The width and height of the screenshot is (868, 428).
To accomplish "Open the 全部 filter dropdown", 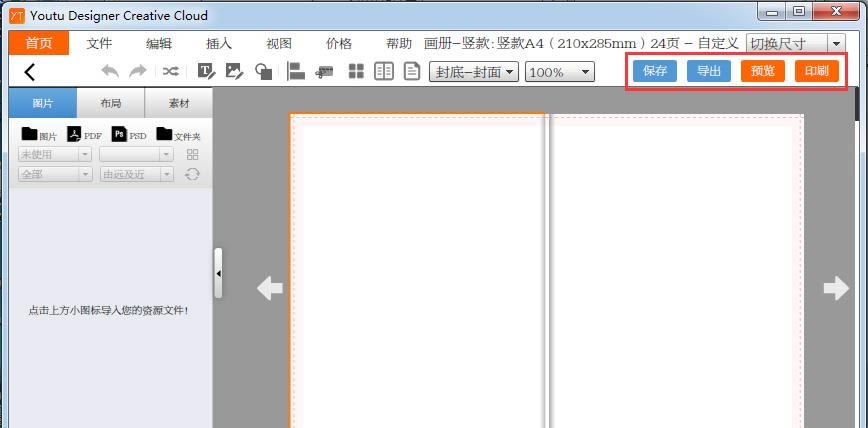I will 55,174.
